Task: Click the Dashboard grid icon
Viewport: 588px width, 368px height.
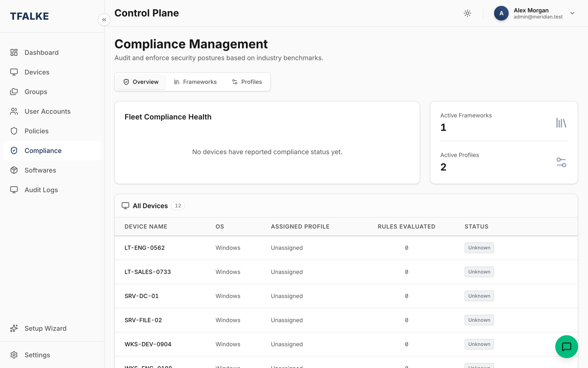Action: pos(14,53)
